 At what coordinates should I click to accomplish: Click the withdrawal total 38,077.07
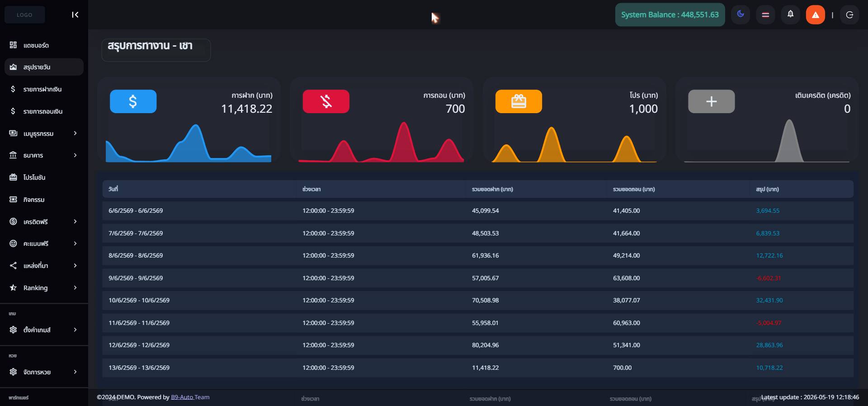(x=627, y=301)
